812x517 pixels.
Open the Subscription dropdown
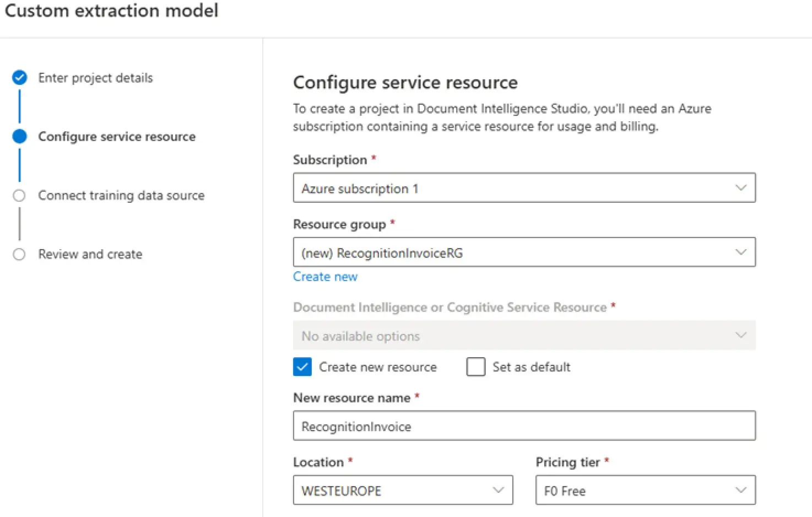coord(524,188)
